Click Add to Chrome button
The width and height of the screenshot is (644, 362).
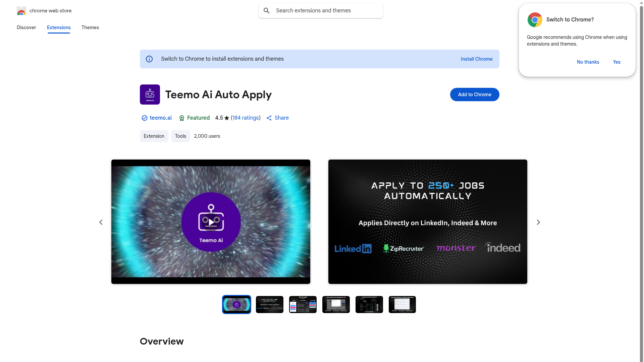(x=474, y=95)
